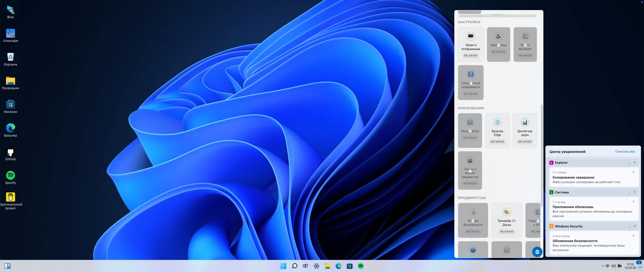Screen dimensions: 644x272
Task: Toggle the Wi-Fi icon in system tray
Action: 607,266
